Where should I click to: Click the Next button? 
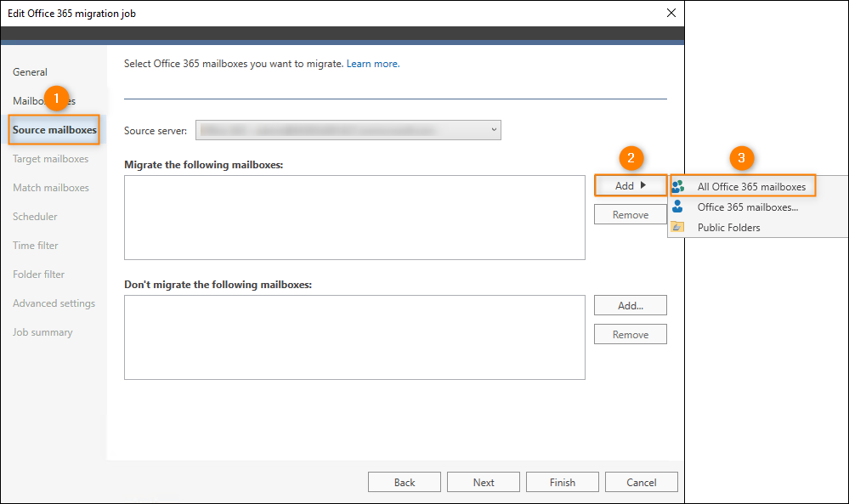click(484, 483)
